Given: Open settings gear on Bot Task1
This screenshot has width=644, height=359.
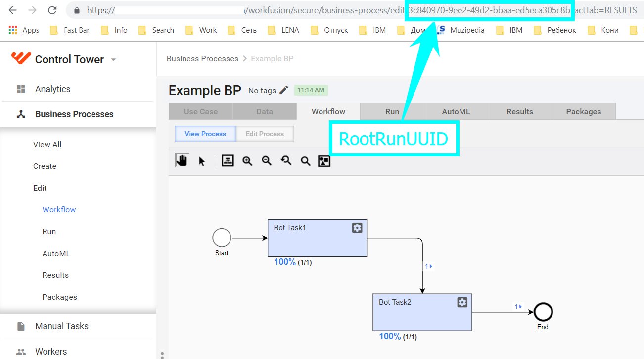Looking at the screenshot, I should pos(357,228).
